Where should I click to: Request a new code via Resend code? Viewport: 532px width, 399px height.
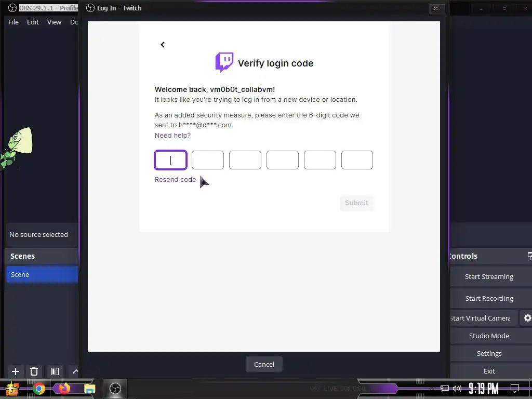pyautogui.click(x=175, y=179)
